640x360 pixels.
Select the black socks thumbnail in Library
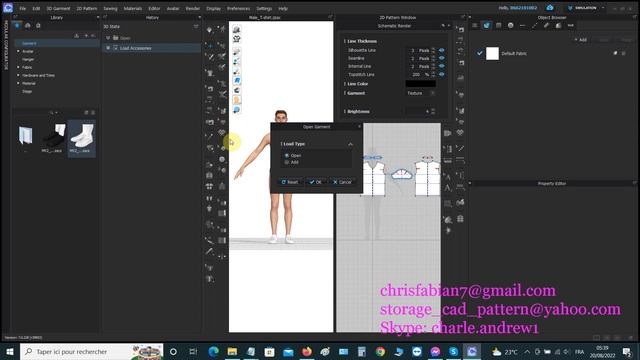click(54, 138)
